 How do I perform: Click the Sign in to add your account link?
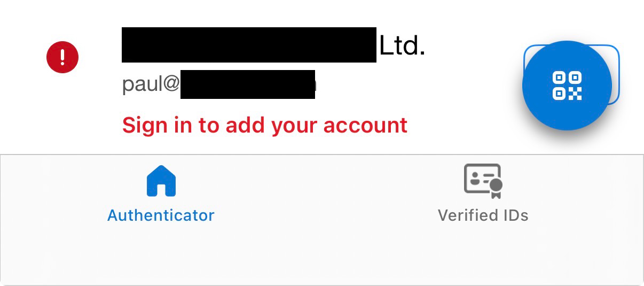(265, 125)
